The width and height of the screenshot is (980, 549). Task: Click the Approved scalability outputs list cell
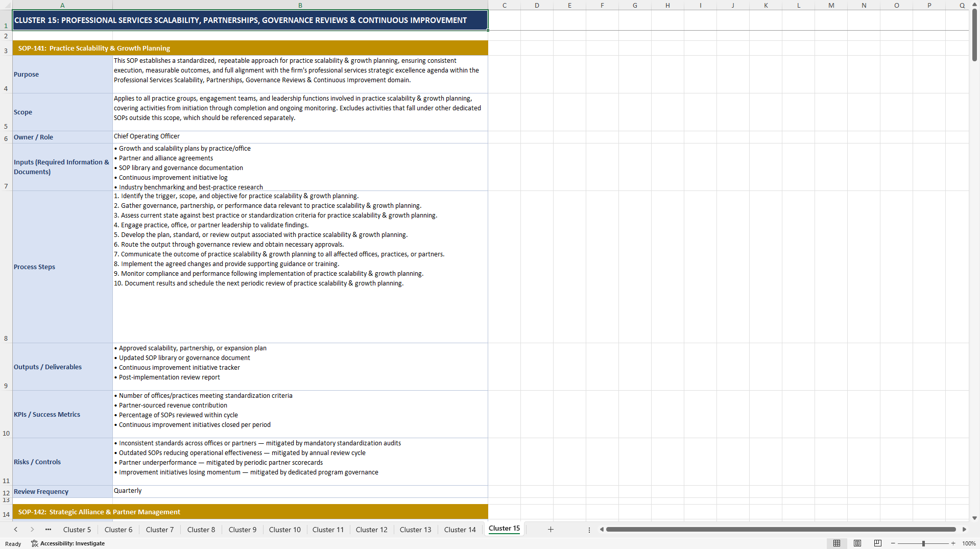pyautogui.click(x=300, y=367)
